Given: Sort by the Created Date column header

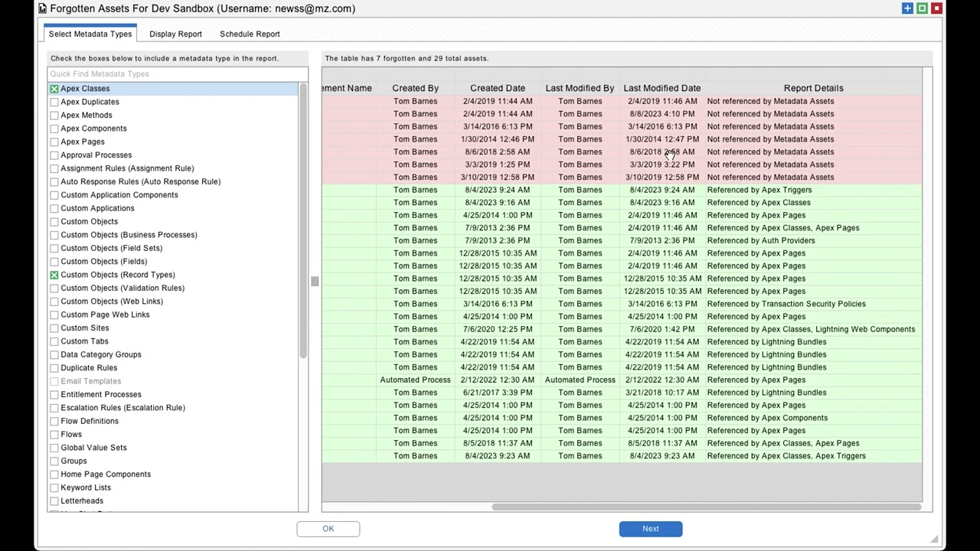Looking at the screenshot, I should click(498, 88).
